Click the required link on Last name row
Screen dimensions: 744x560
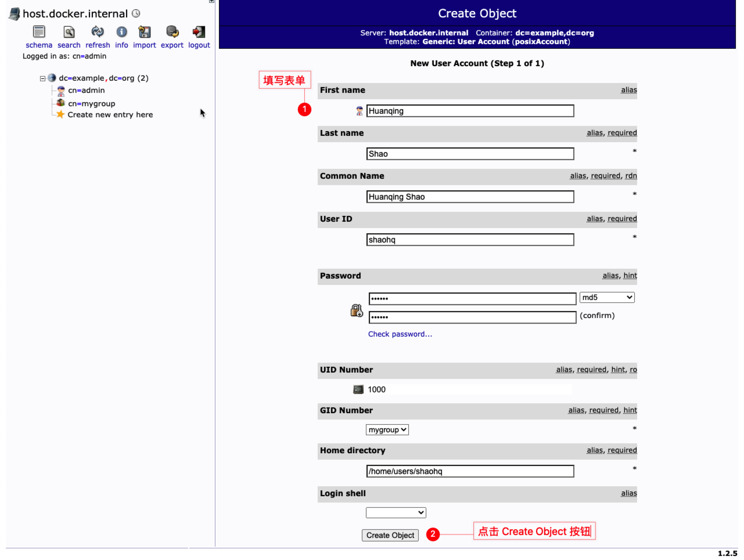[x=622, y=133]
